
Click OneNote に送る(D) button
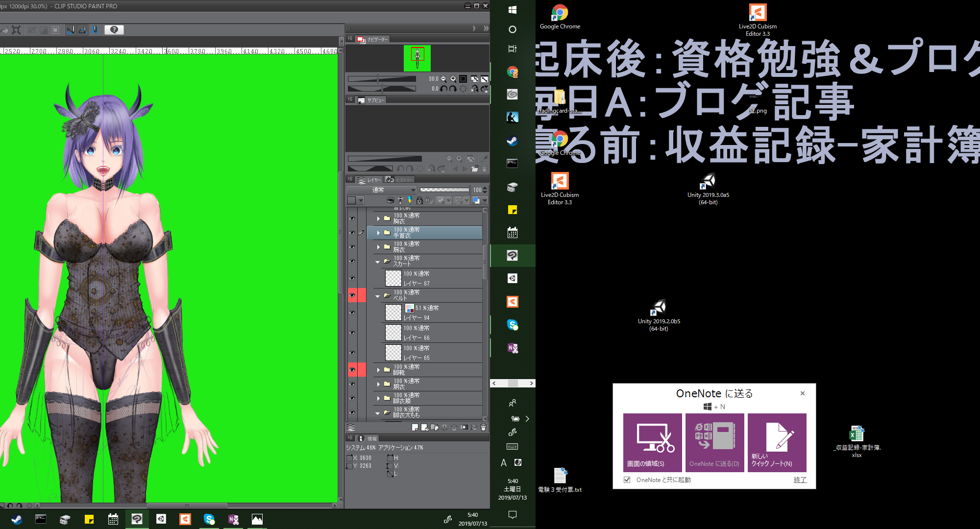(714, 443)
